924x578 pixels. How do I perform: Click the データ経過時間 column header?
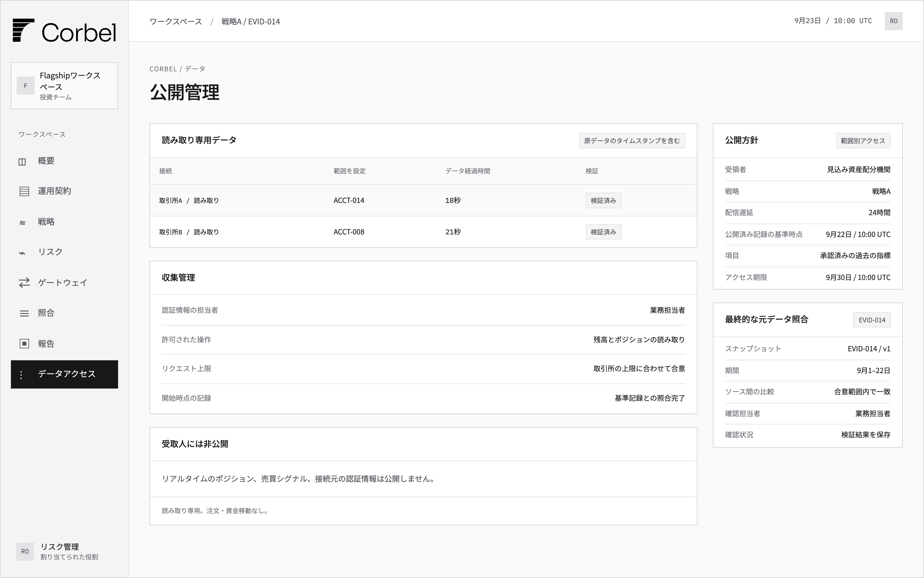468,171
